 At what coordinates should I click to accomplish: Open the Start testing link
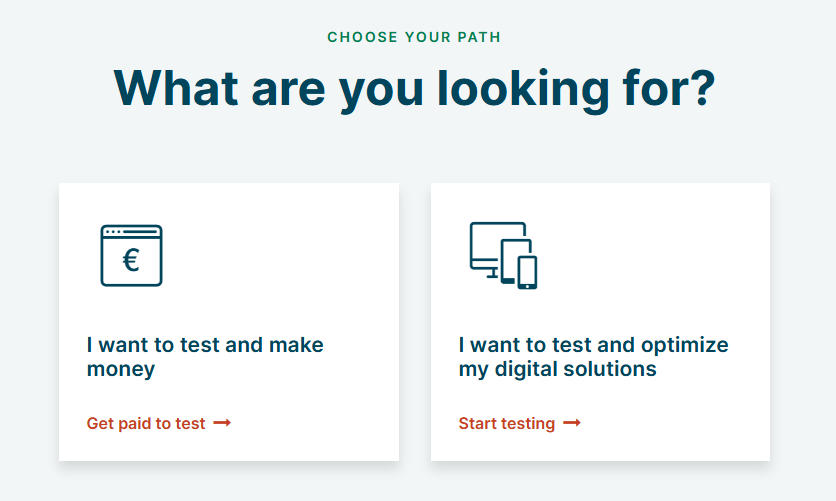(507, 423)
